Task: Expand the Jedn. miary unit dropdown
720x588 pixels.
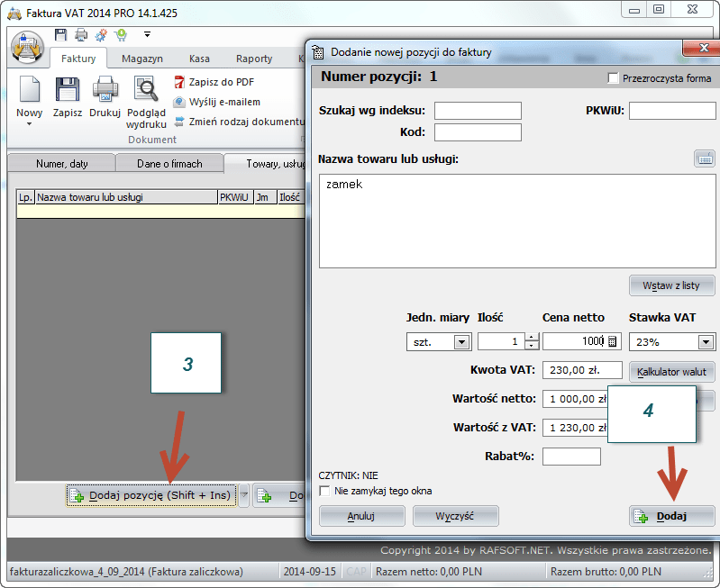Action: (461, 342)
